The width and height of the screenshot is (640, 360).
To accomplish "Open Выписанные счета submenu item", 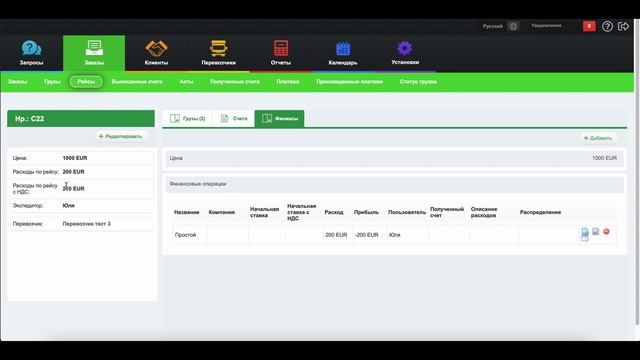I will point(137,82).
